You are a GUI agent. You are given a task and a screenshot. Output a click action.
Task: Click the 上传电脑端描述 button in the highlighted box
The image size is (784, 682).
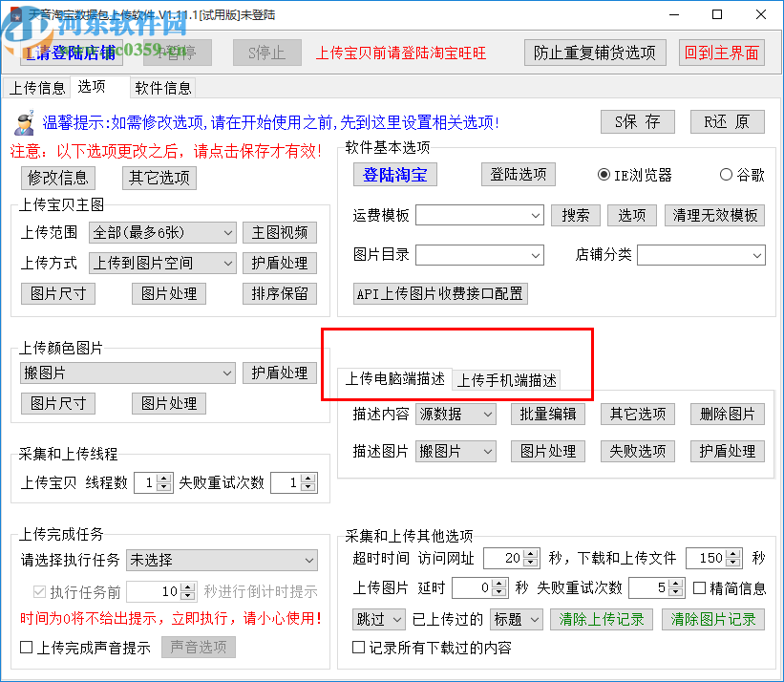tap(396, 378)
